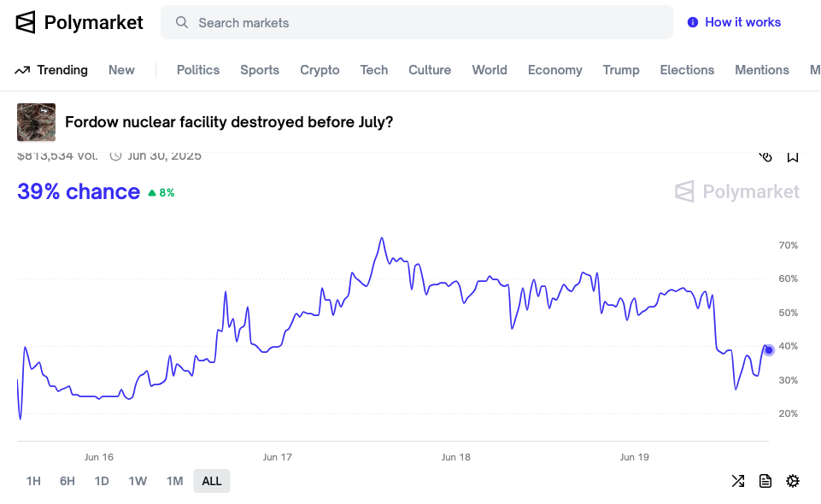Viewport: 821px width, 504px height.
Task: Open the Sports category
Action: click(x=260, y=70)
